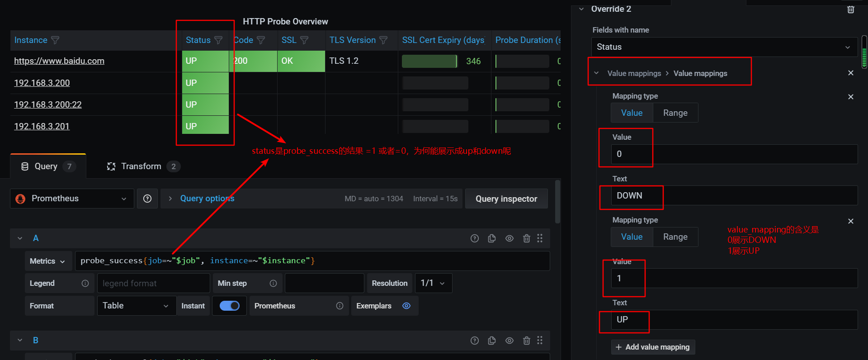This screenshot has width=868, height=360.
Task: Open the Metrics browser dropdown
Action: point(48,261)
